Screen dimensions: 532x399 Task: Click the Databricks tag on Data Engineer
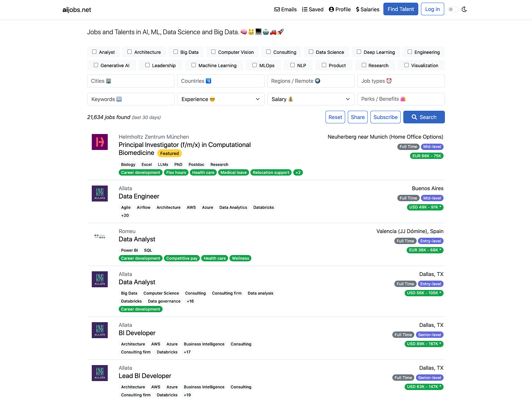(264, 207)
